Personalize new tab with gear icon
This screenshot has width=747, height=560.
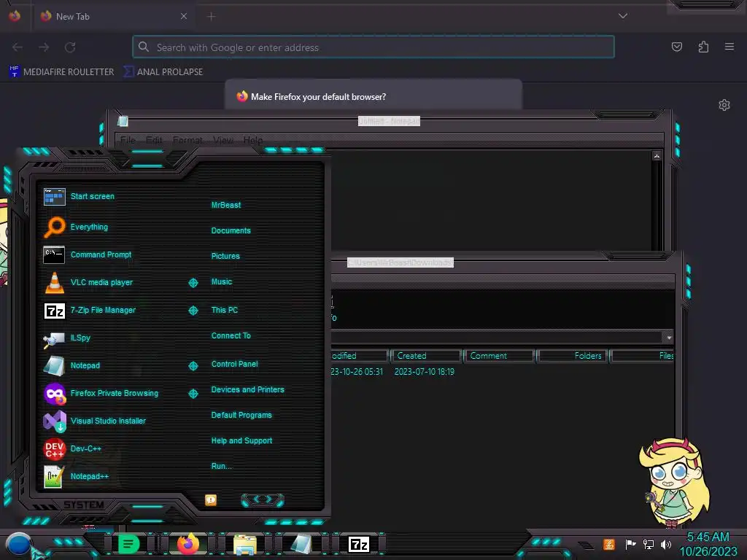click(724, 105)
